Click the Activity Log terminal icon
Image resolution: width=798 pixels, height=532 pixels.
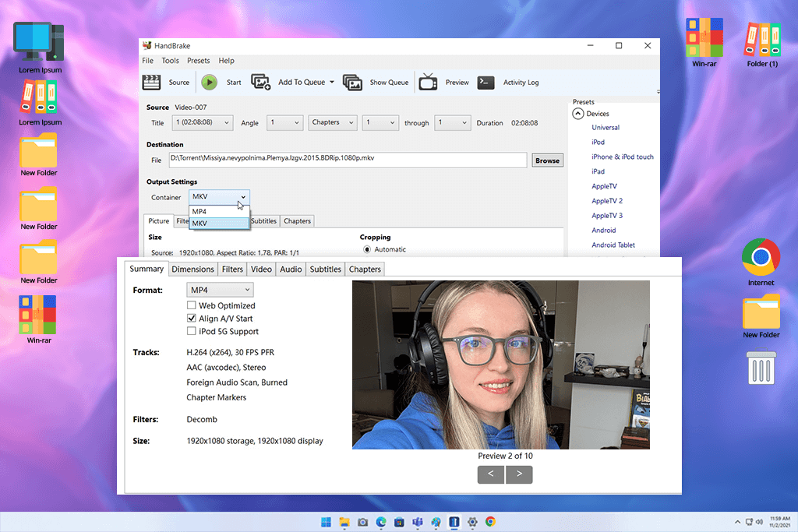point(486,83)
